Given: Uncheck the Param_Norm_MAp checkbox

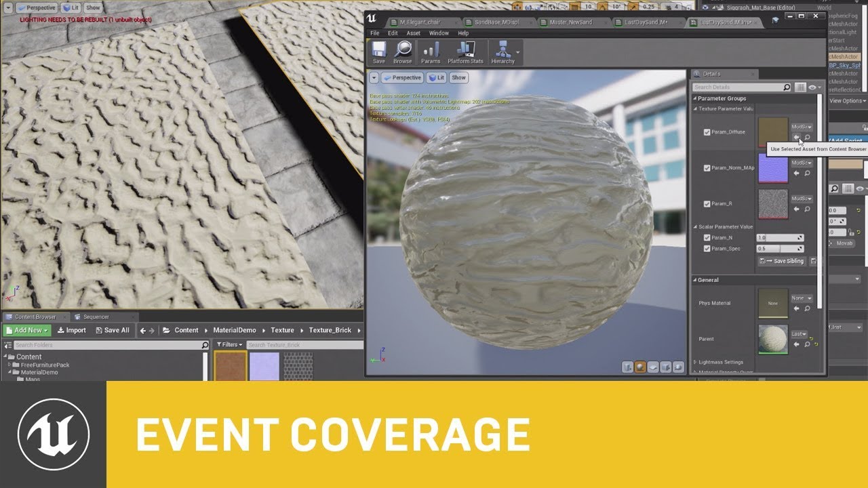Looking at the screenshot, I should coord(707,168).
